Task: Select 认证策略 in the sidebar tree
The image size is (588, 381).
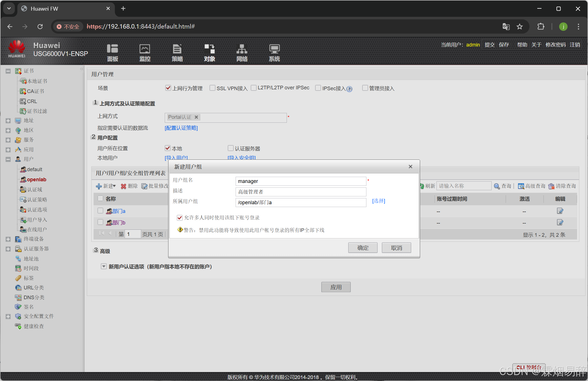Action: tap(37, 200)
